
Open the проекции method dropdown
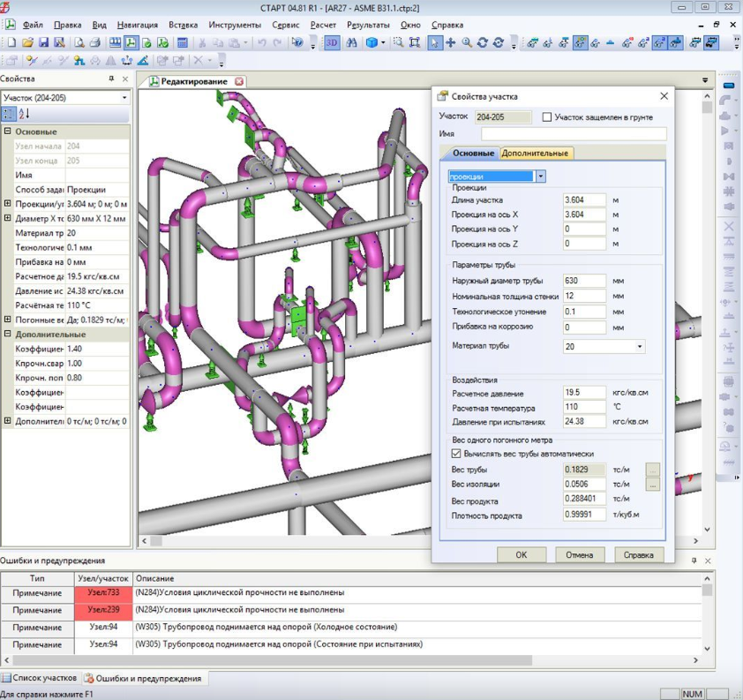point(541,177)
